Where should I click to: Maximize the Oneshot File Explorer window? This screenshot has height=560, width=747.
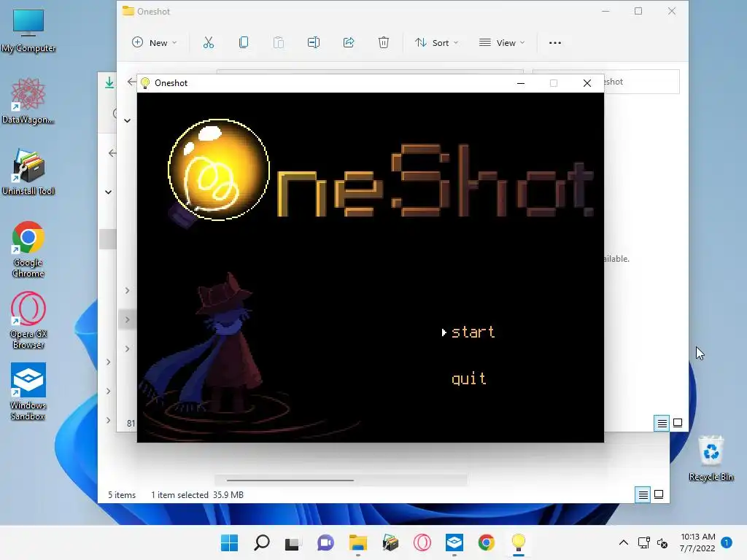(638, 11)
